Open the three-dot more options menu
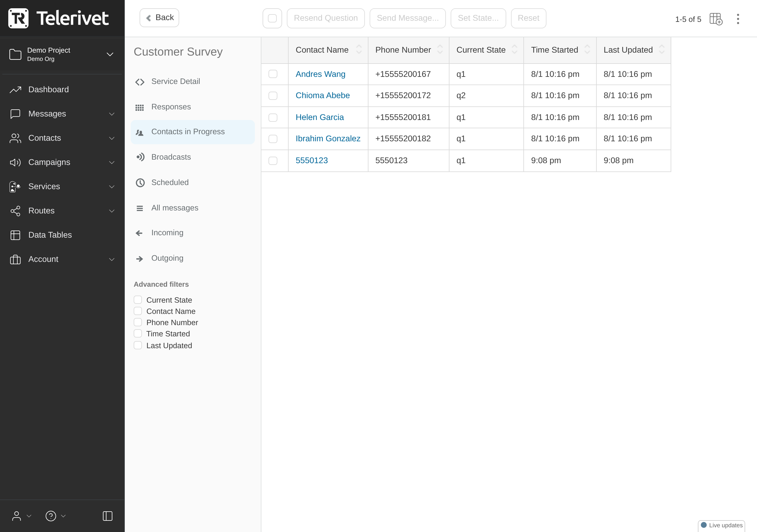 (x=738, y=19)
